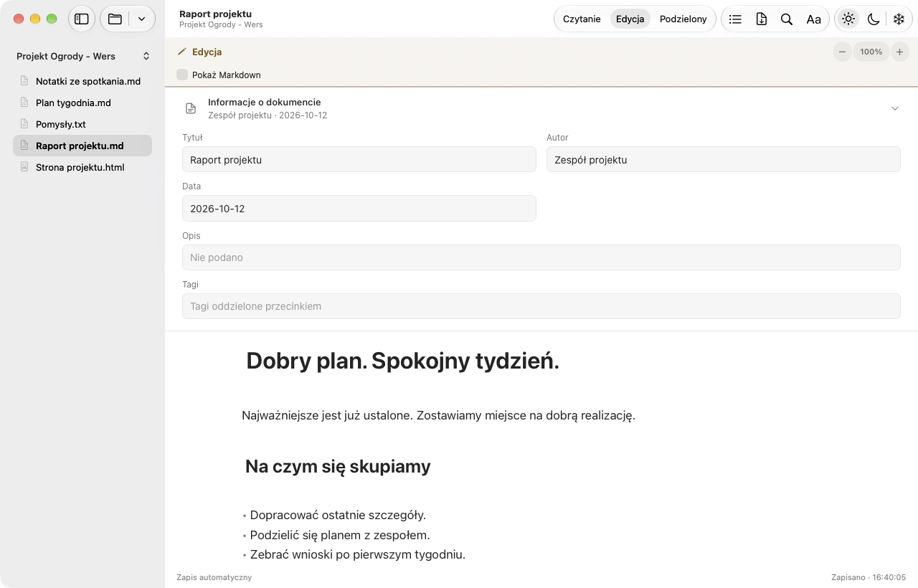Increase zoom with the plus button
The width and height of the screenshot is (918, 588).
899,52
